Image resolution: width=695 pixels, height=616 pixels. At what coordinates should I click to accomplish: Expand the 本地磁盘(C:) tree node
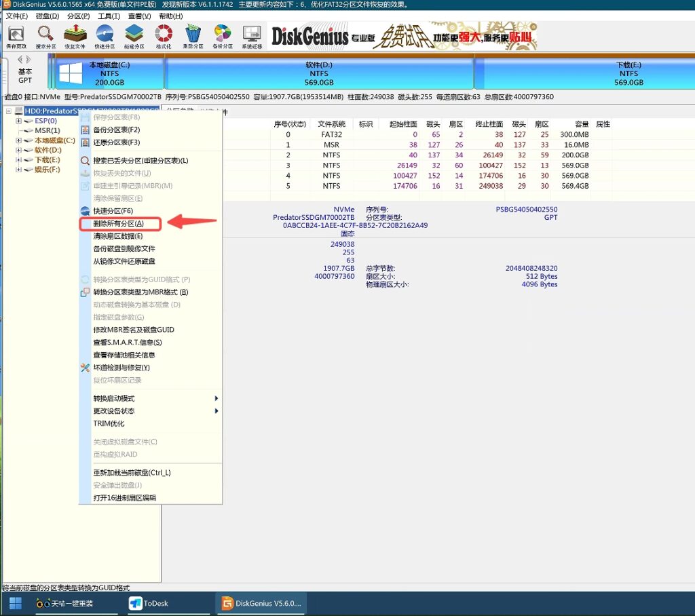point(19,140)
